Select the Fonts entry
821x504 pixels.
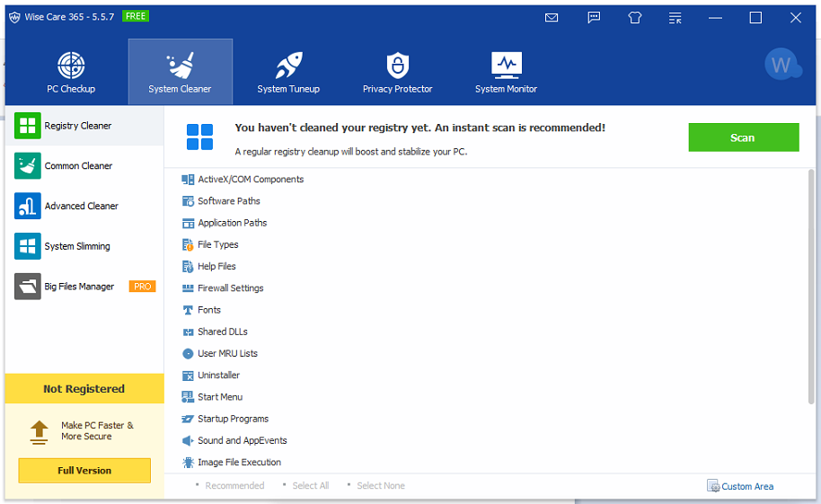click(x=209, y=310)
